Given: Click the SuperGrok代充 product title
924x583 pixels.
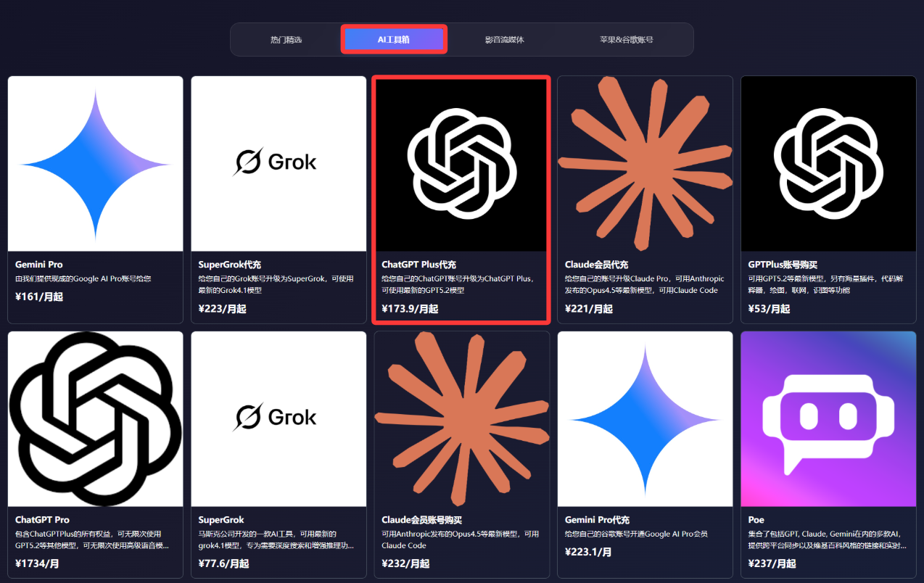Looking at the screenshot, I should (x=230, y=265).
